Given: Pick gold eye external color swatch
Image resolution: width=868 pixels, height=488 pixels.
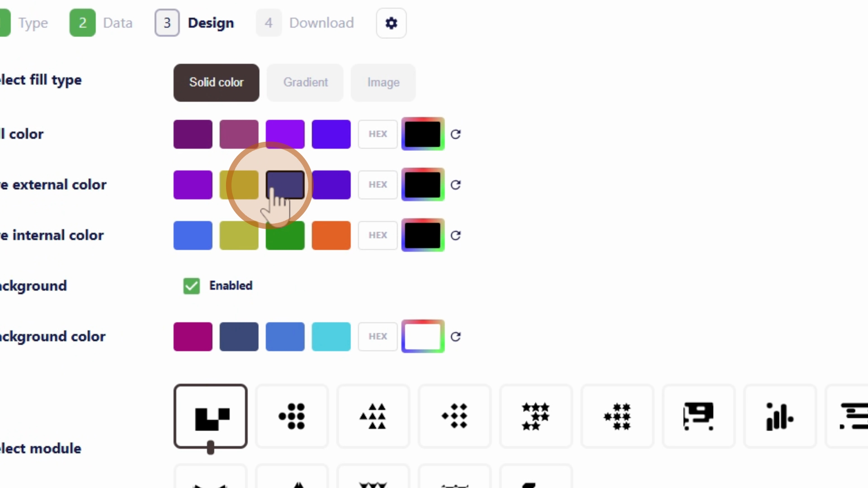Looking at the screenshot, I should (239, 185).
